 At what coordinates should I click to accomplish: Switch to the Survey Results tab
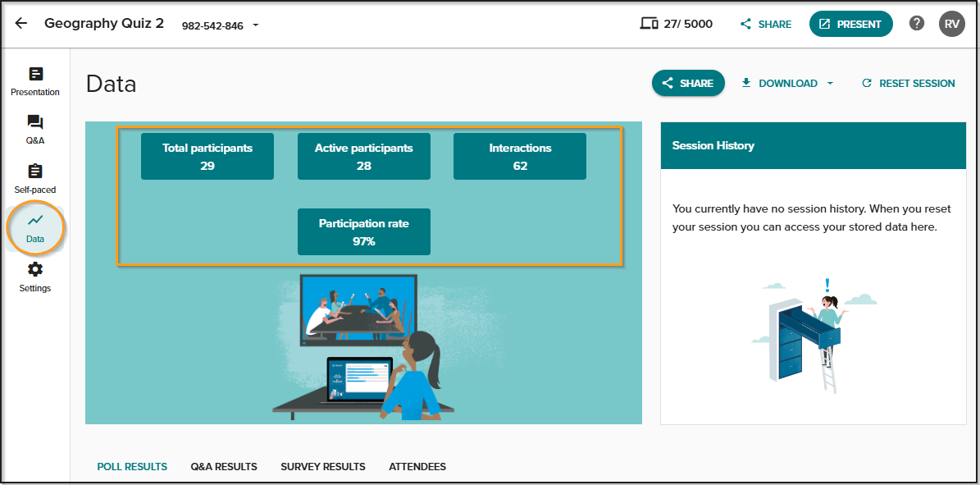[x=323, y=467]
